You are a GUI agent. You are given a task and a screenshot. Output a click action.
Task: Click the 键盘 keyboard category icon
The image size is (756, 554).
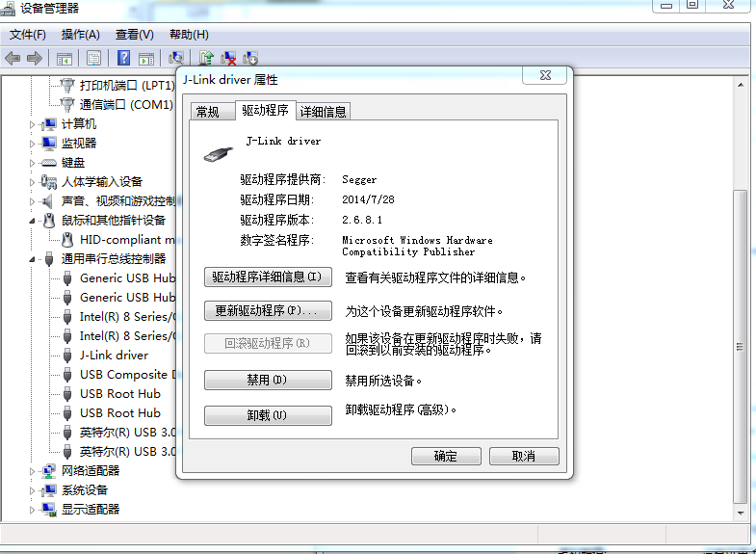click(49, 163)
